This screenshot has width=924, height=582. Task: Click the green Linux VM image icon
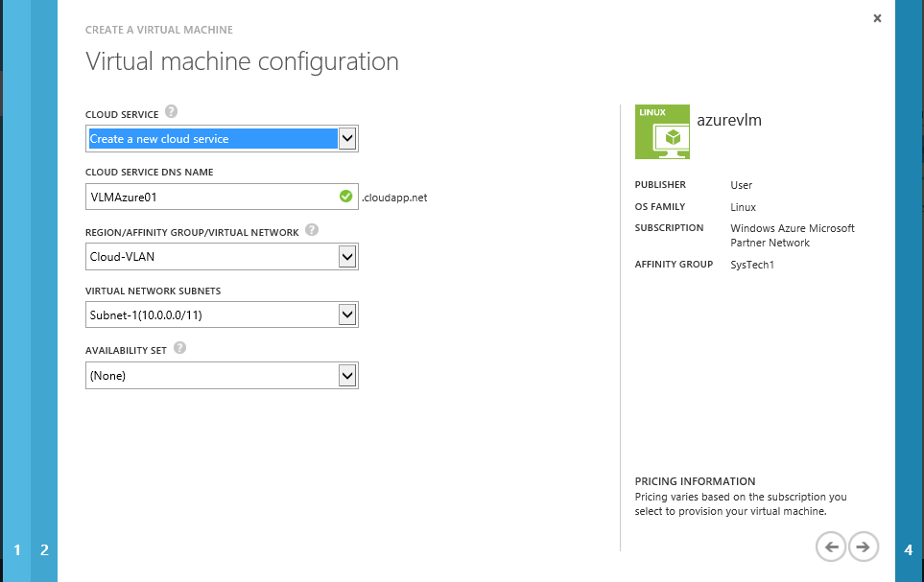pyautogui.click(x=662, y=132)
